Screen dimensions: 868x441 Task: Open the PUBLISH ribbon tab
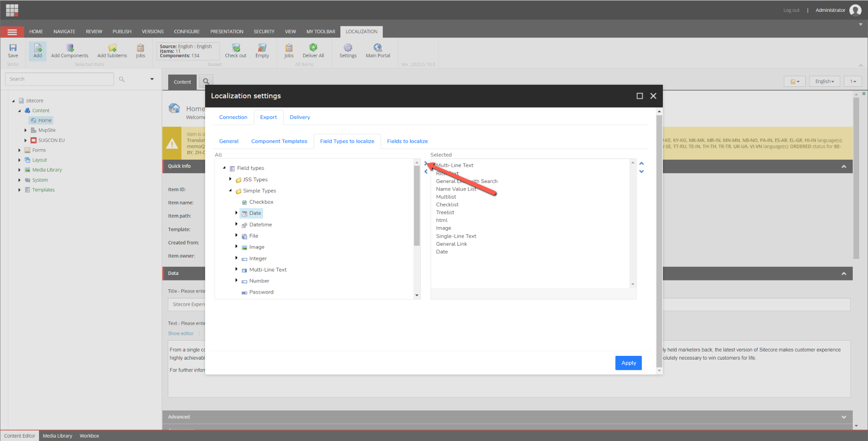pos(122,32)
